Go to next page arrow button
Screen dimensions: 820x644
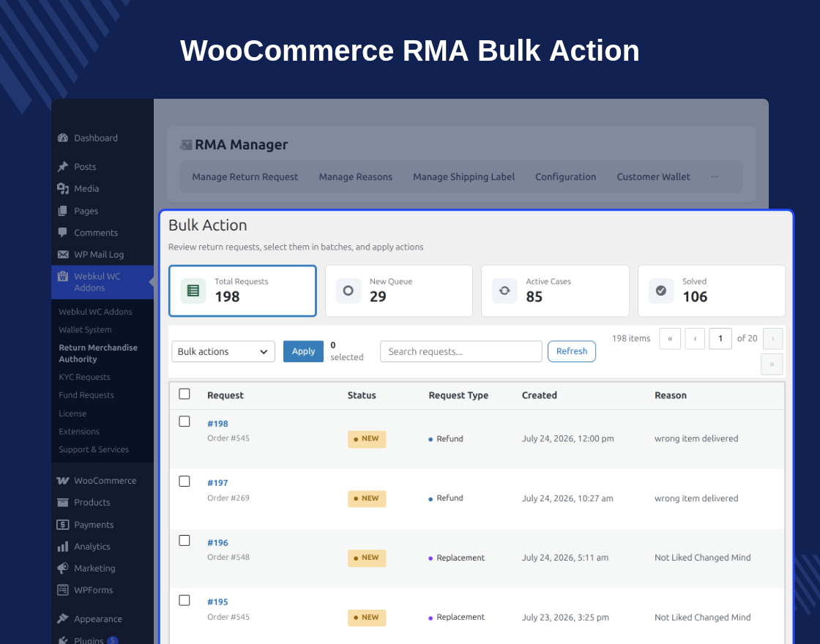point(773,339)
